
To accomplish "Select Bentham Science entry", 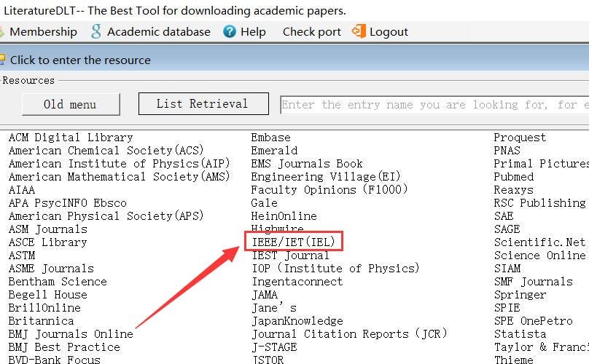I will click(58, 282).
